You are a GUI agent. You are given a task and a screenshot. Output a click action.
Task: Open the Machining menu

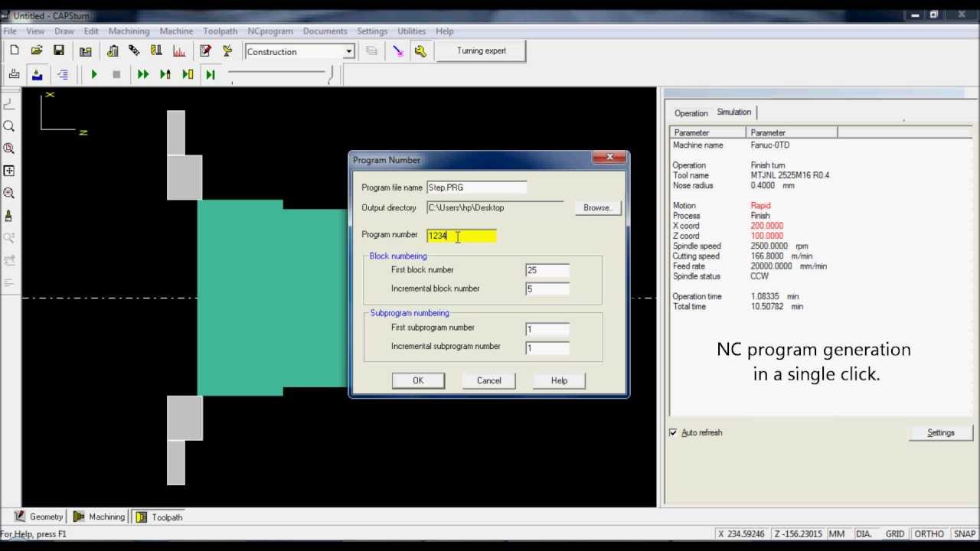coord(129,31)
